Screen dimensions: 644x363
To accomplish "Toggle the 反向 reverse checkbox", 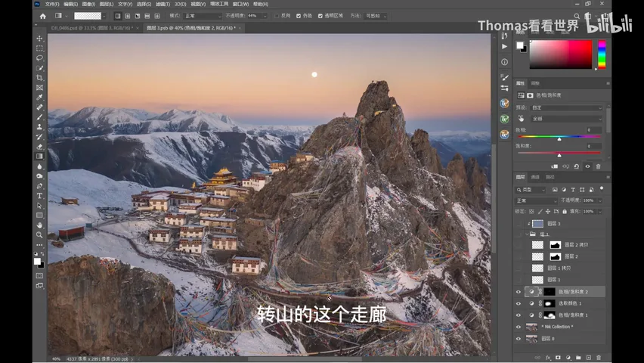I will pyautogui.click(x=277, y=16).
